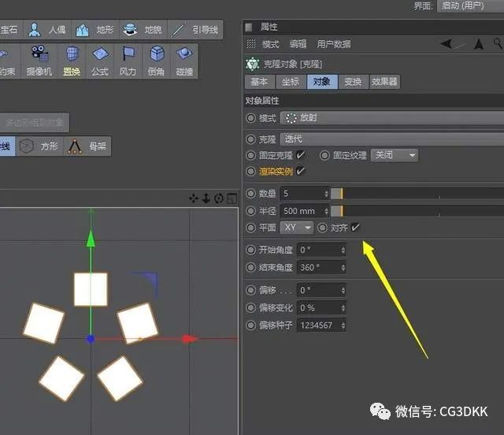Open the 固定纹理 dropdown set to 关闭
The width and height of the screenshot is (504, 435).
[395, 156]
